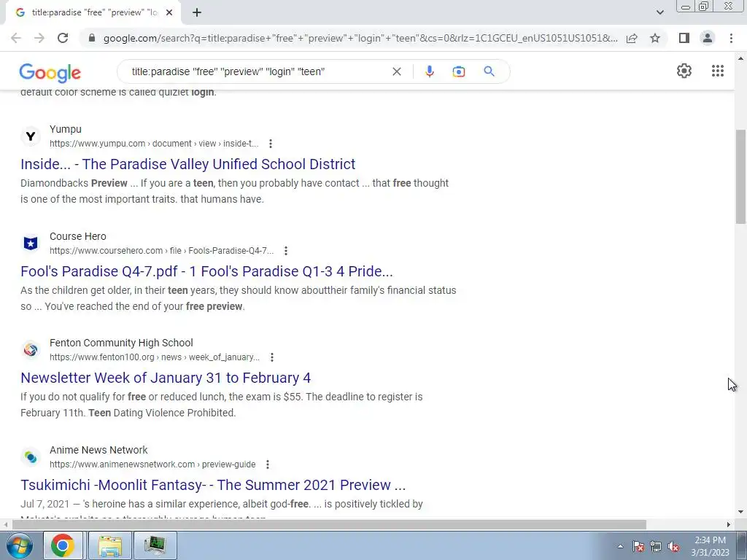Toggle the Chrome side panel icon

(684, 38)
